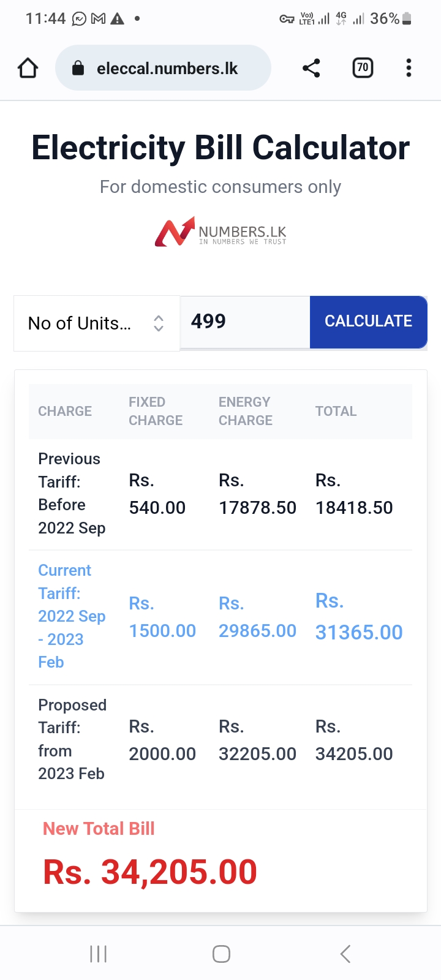The image size is (441, 980).
Task: Tap the Android back navigation arrow
Action: (x=345, y=954)
